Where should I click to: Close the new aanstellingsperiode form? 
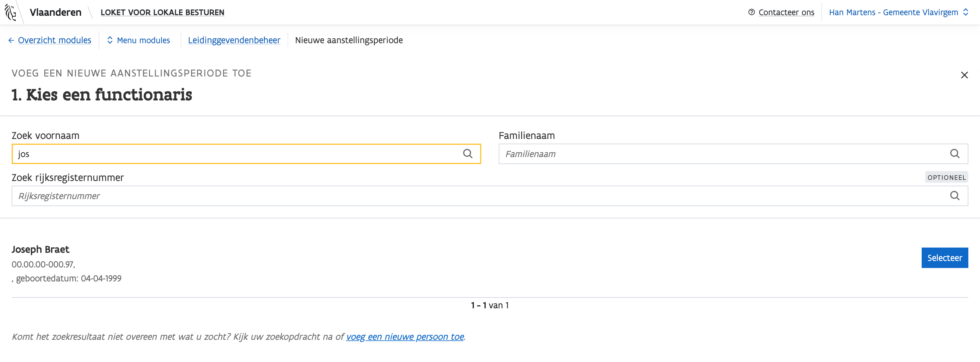[x=964, y=75]
